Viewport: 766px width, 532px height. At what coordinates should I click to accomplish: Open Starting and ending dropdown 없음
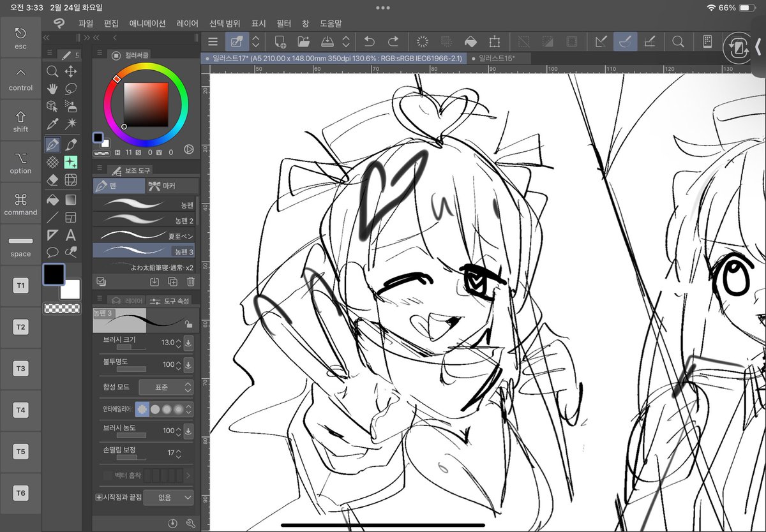click(x=168, y=497)
